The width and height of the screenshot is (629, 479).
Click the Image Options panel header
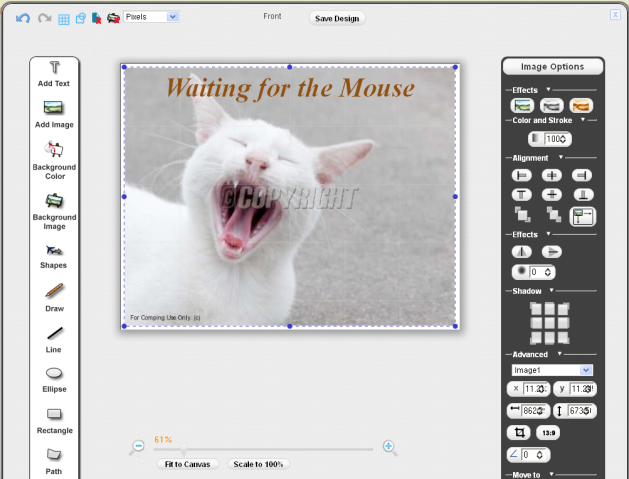[x=553, y=67]
